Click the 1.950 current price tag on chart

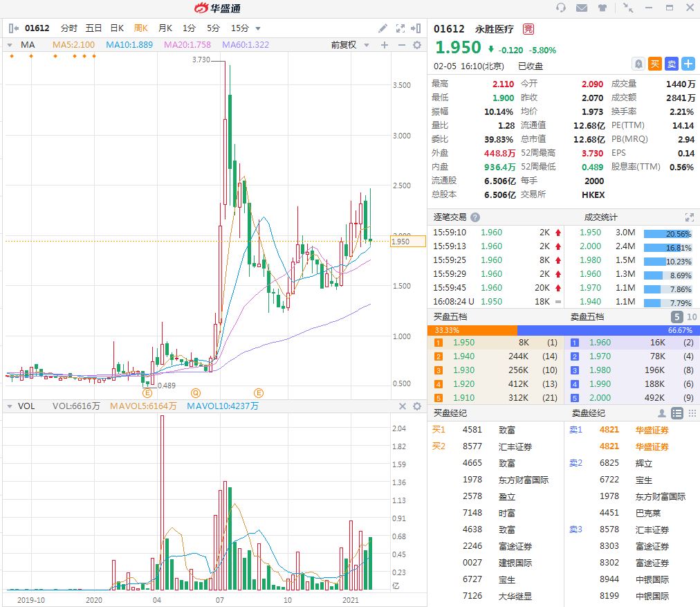click(407, 242)
